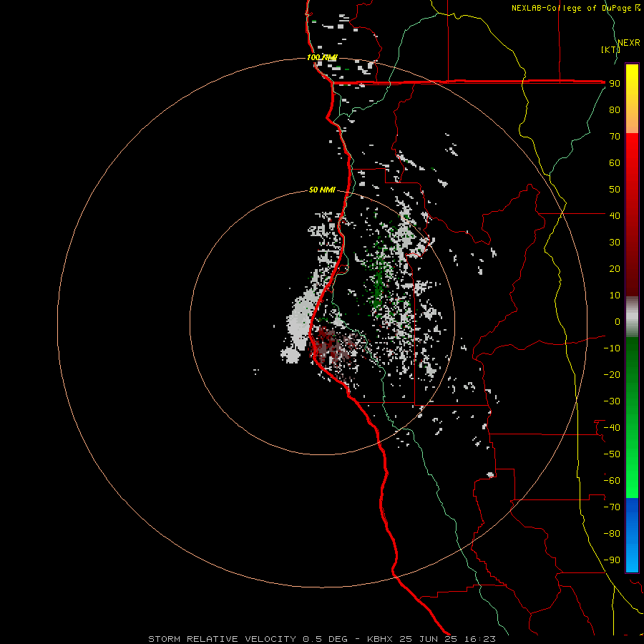This screenshot has height=644, width=644.
Task: Click the "80" value on the velocity scale
Action: [615, 109]
